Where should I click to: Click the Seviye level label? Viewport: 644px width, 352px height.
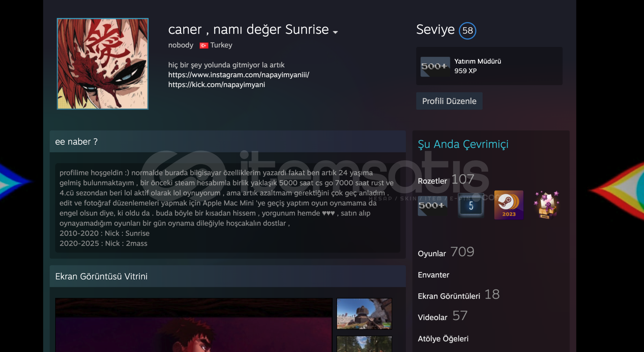[435, 30]
